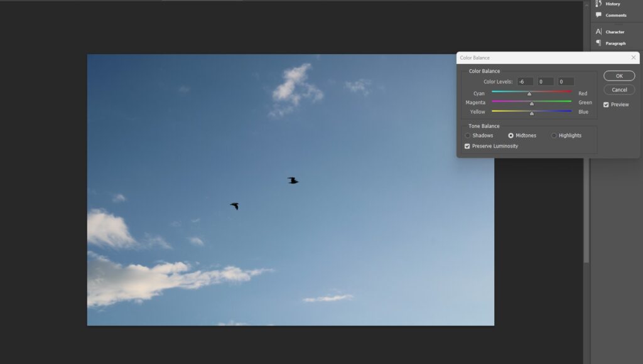Click the Paragraph panel label
The height and width of the screenshot is (364, 643).
point(615,43)
